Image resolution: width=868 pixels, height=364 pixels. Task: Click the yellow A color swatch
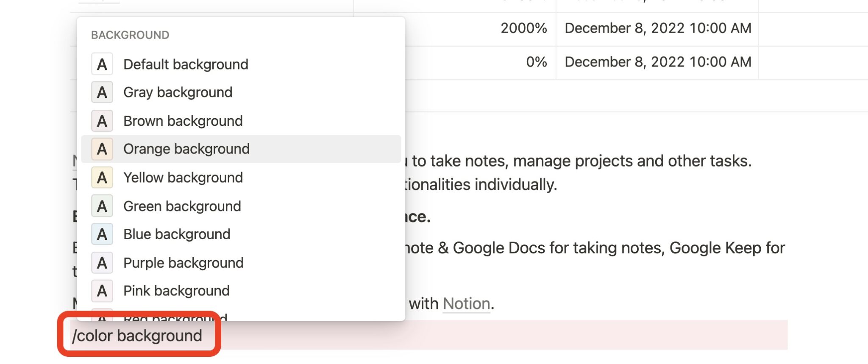[102, 178]
